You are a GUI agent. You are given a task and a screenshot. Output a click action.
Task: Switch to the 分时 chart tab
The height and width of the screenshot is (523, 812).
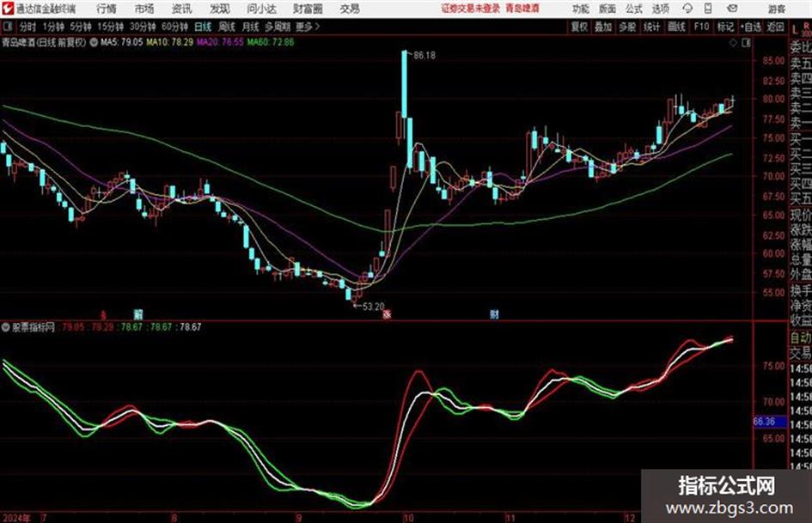click(27, 27)
